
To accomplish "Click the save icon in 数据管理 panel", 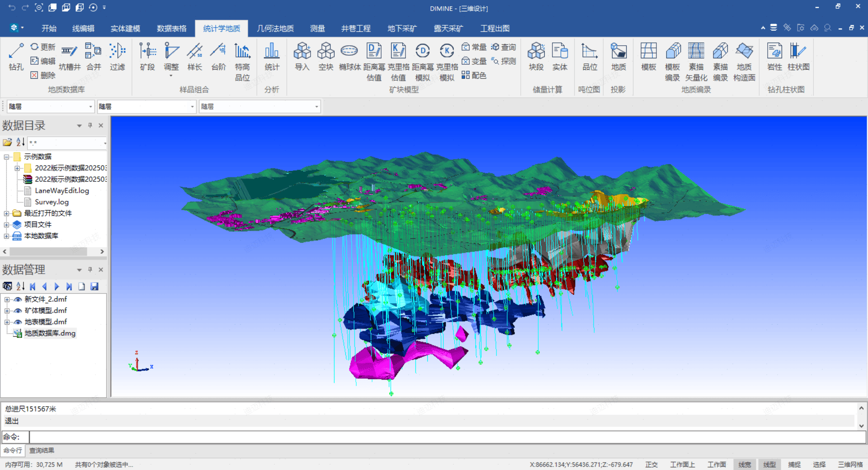I will click(x=94, y=286).
